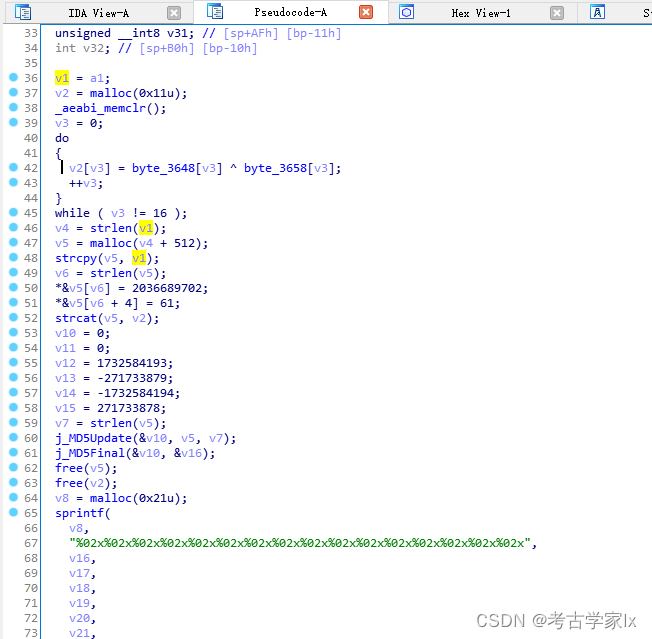Click constant 2036689702 on line 50
Screen dimensions: 652x639
pos(167,288)
